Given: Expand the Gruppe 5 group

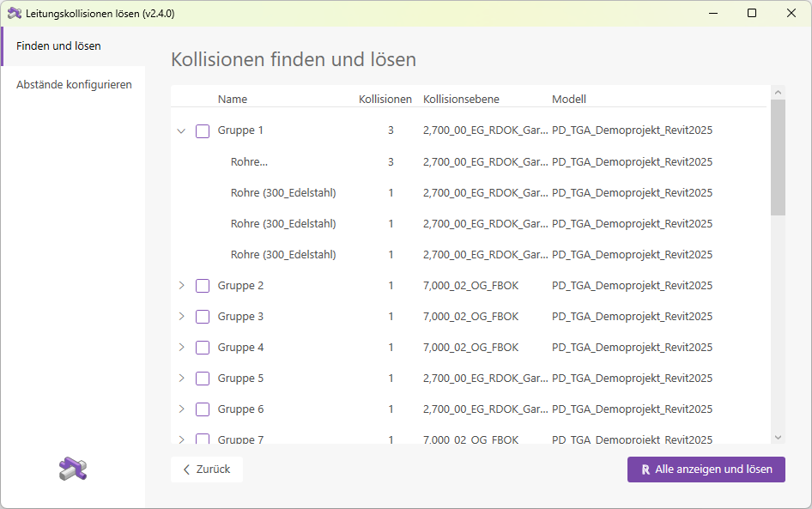Looking at the screenshot, I should [180, 378].
